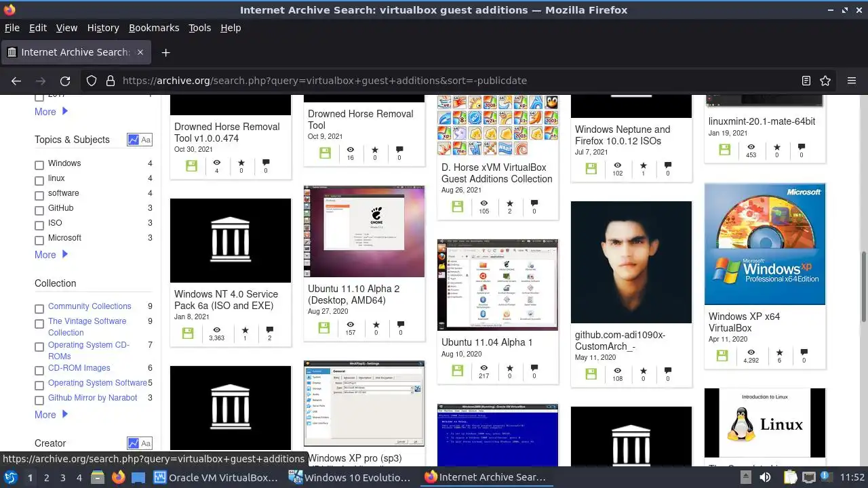
Task: Click favorites star under Windows Neptune and Firefox ISOs
Action: [x=643, y=165]
